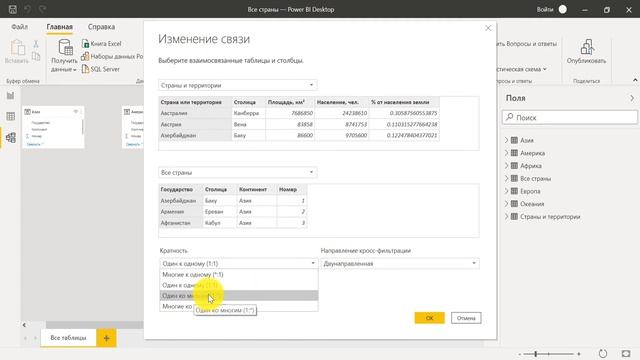This screenshot has height=360, width=640.
Task: Switch to Model view icon in sidebar
Action: click(11, 138)
